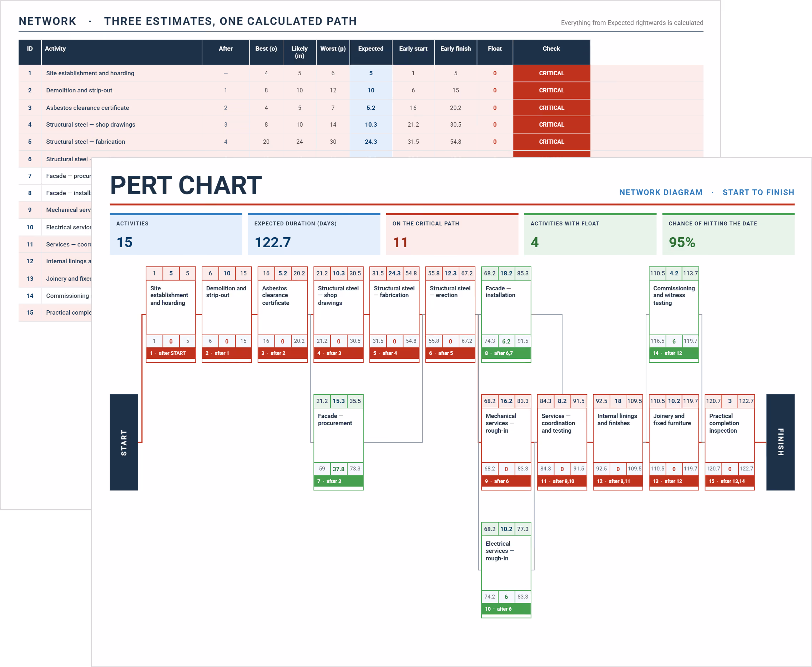Click the Best (o) column header

coord(266,52)
